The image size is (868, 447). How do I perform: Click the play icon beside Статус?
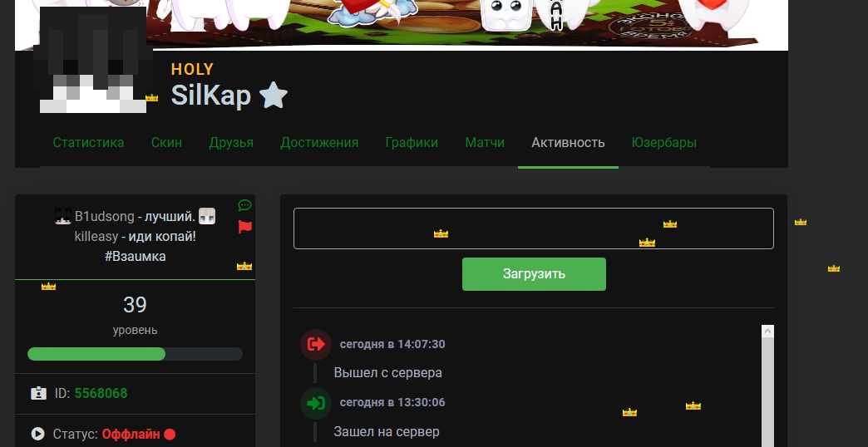(37, 434)
